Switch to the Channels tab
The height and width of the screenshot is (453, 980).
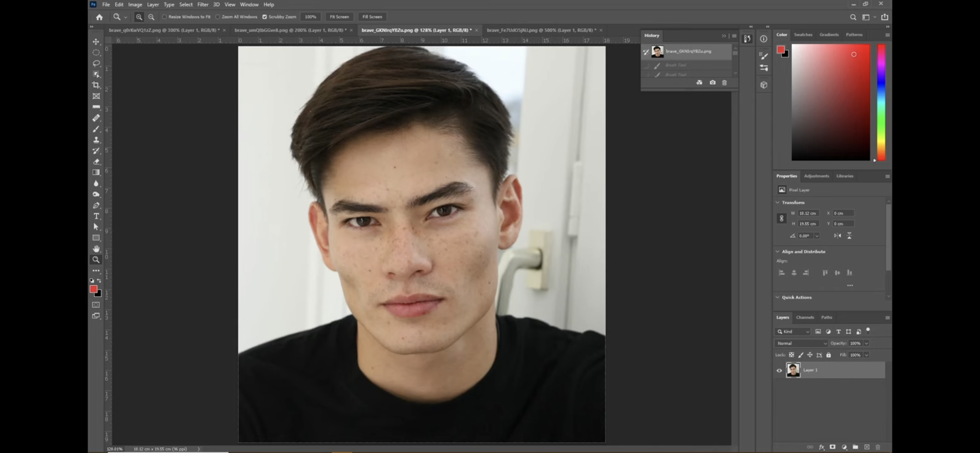(x=805, y=318)
